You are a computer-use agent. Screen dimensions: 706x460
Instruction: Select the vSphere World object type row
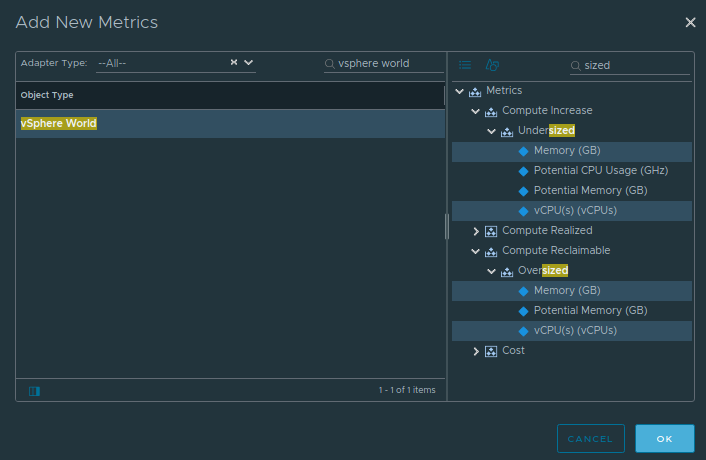coord(231,124)
